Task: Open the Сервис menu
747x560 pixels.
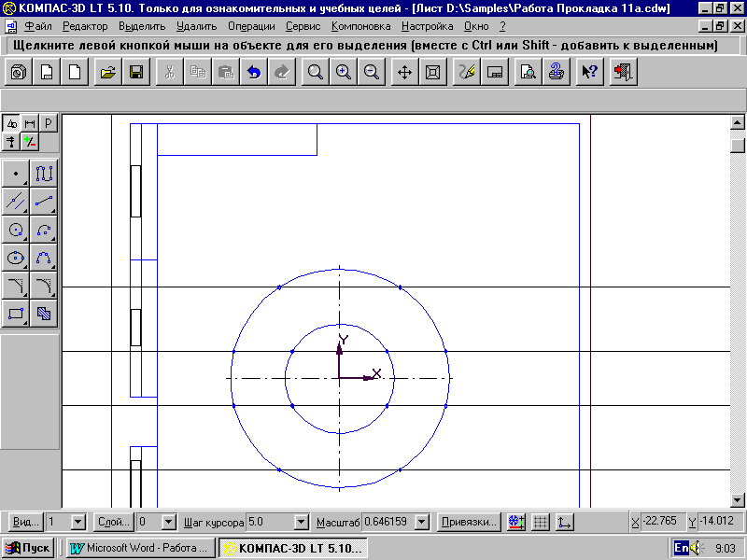Action: tap(303, 26)
